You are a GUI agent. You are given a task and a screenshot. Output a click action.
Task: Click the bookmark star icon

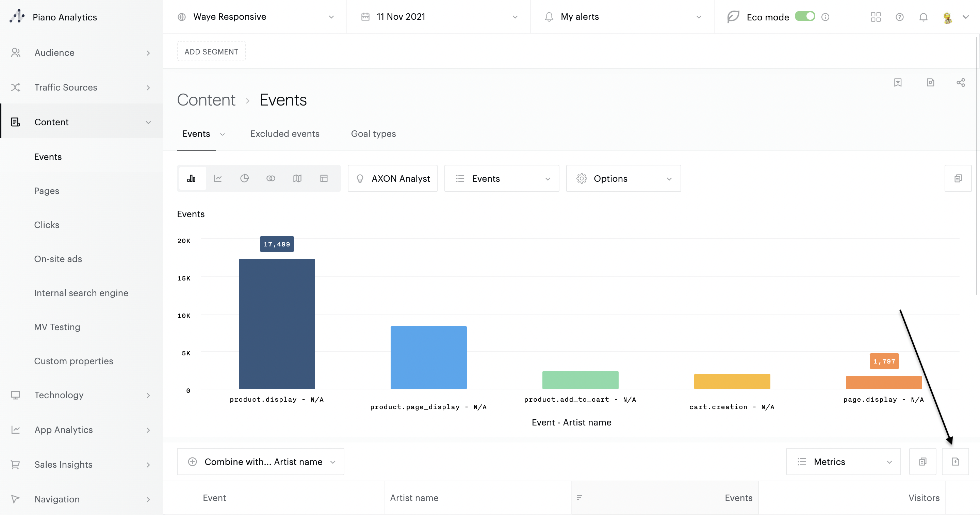(897, 83)
